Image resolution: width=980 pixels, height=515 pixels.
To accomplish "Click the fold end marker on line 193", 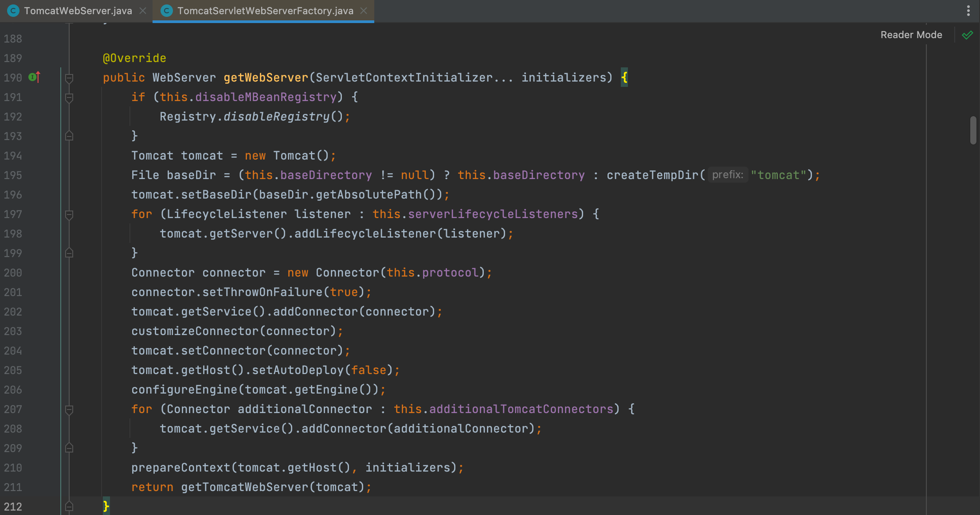I will [69, 136].
